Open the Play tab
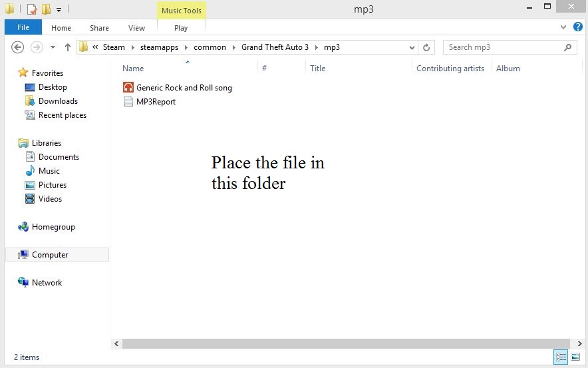The height and width of the screenshot is (368, 588). click(x=181, y=28)
